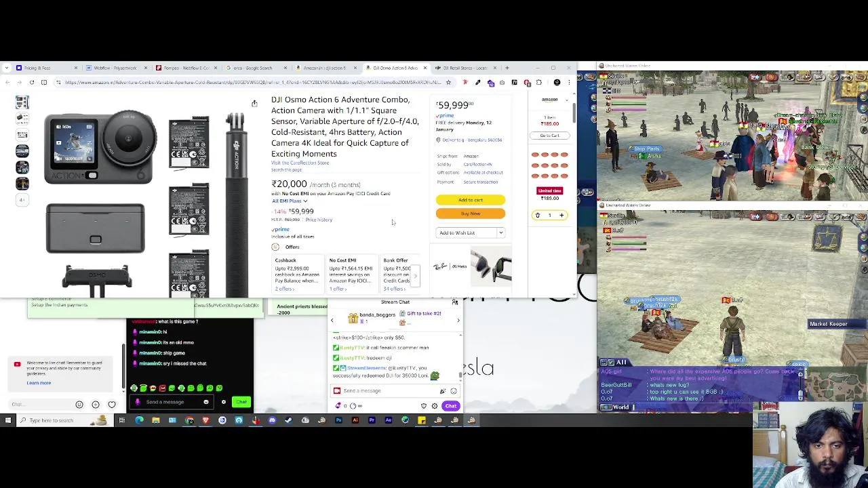Open the Price history link

coord(319,220)
